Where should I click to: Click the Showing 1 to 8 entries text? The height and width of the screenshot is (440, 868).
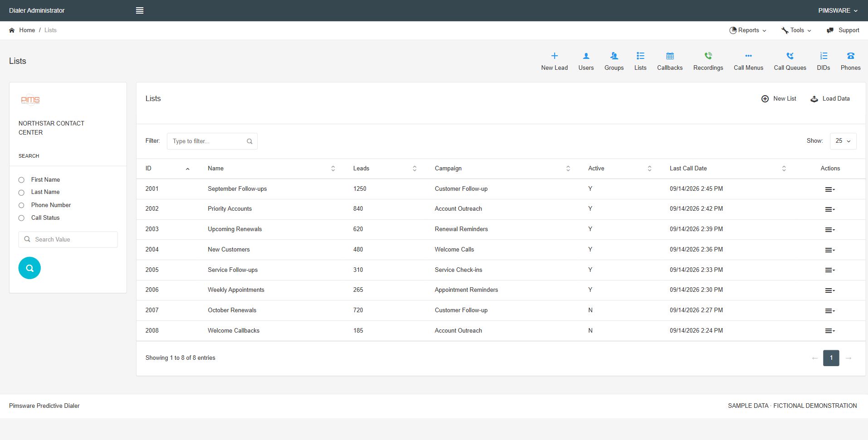pos(180,358)
